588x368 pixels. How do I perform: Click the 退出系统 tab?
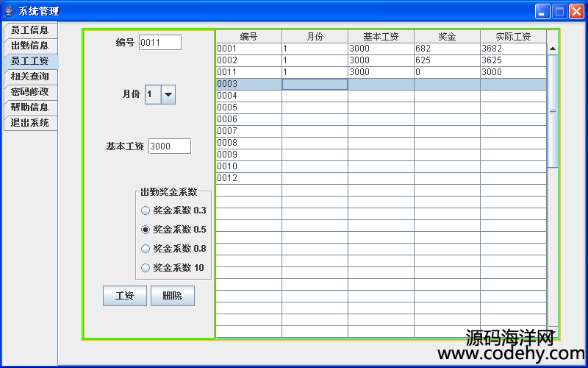pos(30,123)
